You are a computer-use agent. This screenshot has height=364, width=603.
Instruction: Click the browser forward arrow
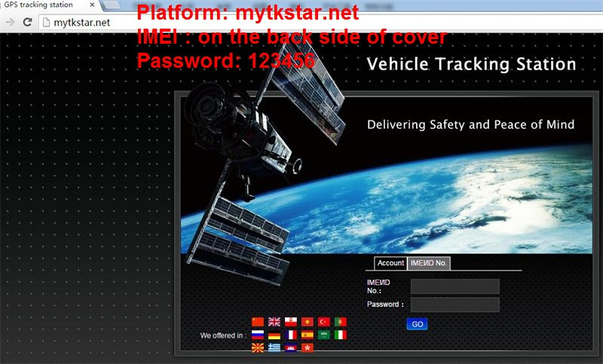click(11, 22)
